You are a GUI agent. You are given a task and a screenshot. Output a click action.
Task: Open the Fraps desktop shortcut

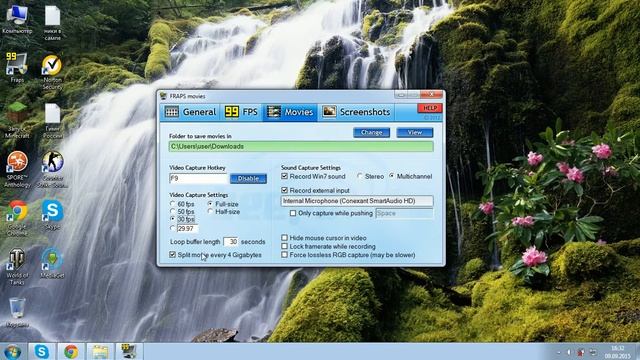tap(17, 67)
